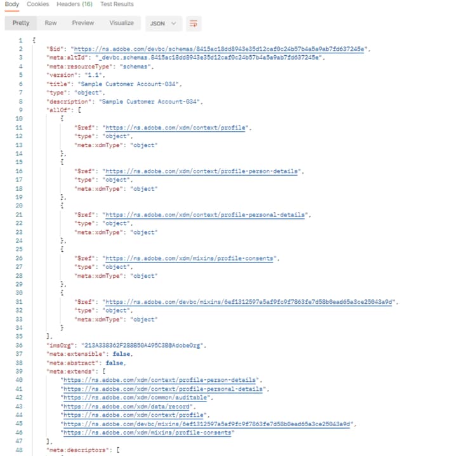Open the $id schema URL link
476x456 pixels.
point(219,49)
